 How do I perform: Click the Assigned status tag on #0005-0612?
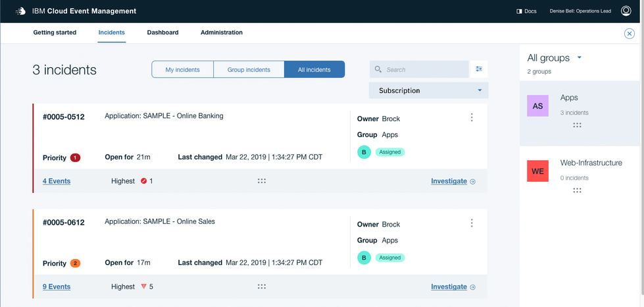coord(390,258)
